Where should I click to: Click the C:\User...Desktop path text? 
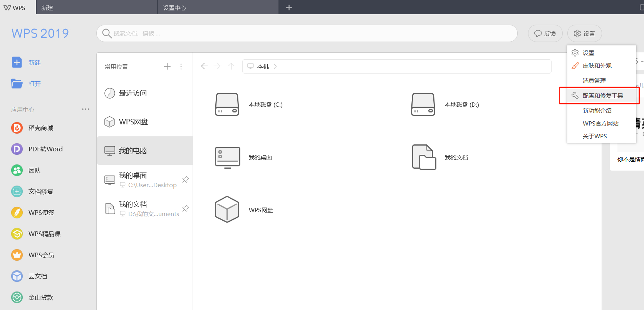[x=153, y=185]
